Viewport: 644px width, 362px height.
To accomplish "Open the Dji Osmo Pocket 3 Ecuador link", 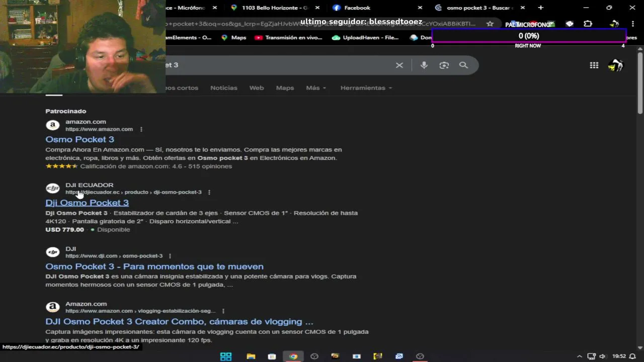I will click(x=87, y=203).
